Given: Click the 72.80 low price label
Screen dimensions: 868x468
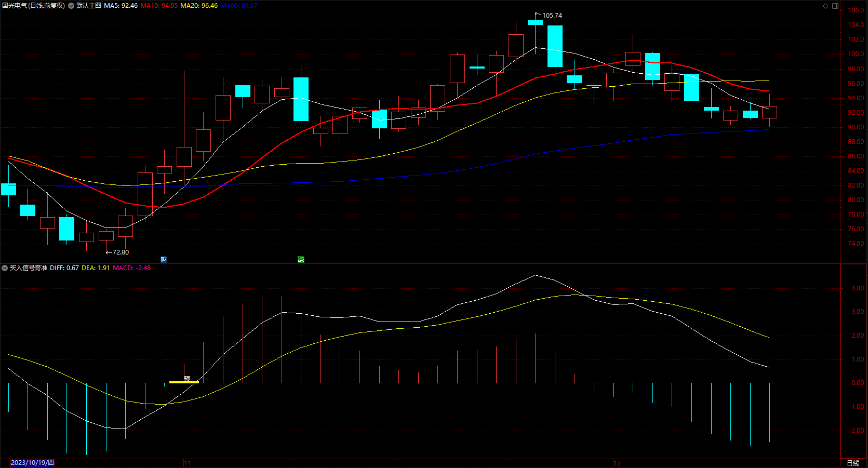Looking at the screenshot, I should tap(121, 252).
